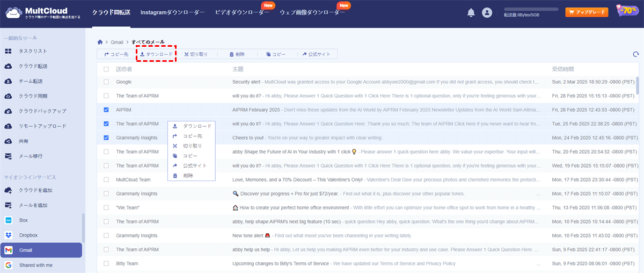Image resolution: width=644 pixels, height=273 pixels.
Task: Switch to the ウェブ画像ダウンローダー tab
Action: 312,12
